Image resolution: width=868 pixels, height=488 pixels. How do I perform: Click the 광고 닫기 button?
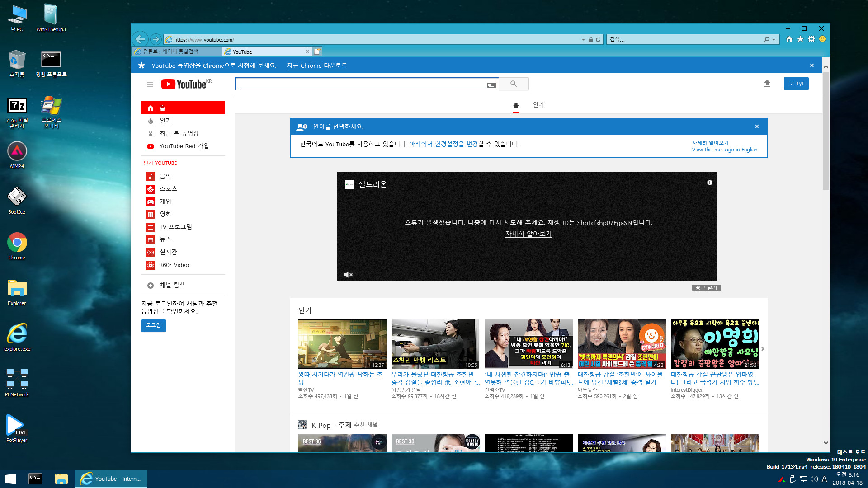(706, 287)
